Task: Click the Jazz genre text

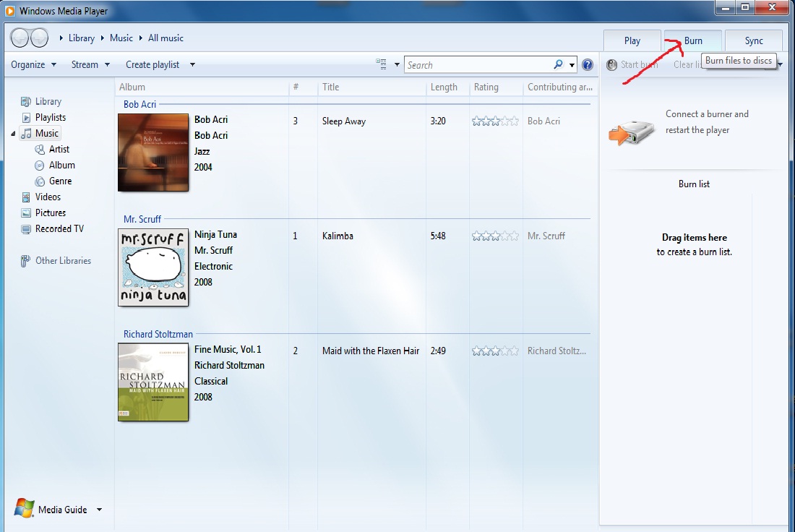Action: tap(202, 151)
